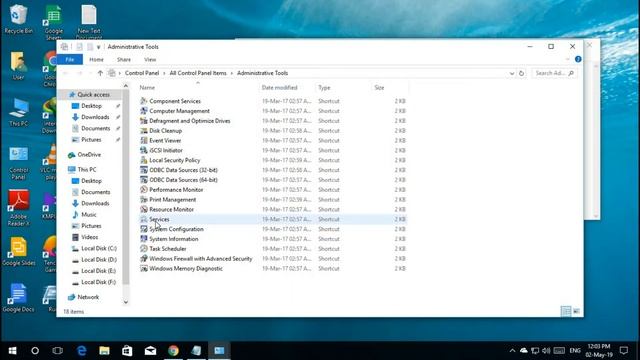This screenshot has height=360, width=640.
Task: Navigate to Control Panel breadcrumb
Action: [142, 73]
